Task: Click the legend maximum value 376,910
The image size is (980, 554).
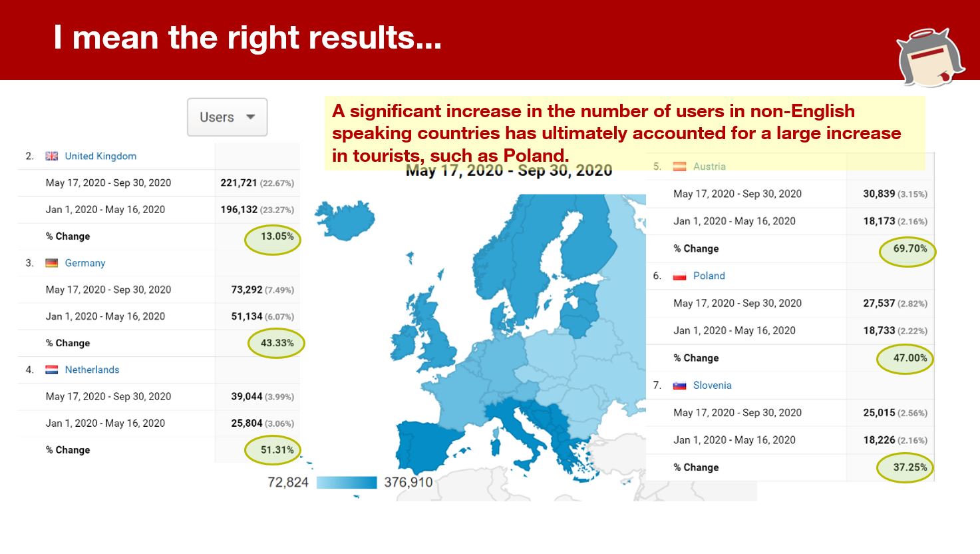Action: tap(408, 482)
